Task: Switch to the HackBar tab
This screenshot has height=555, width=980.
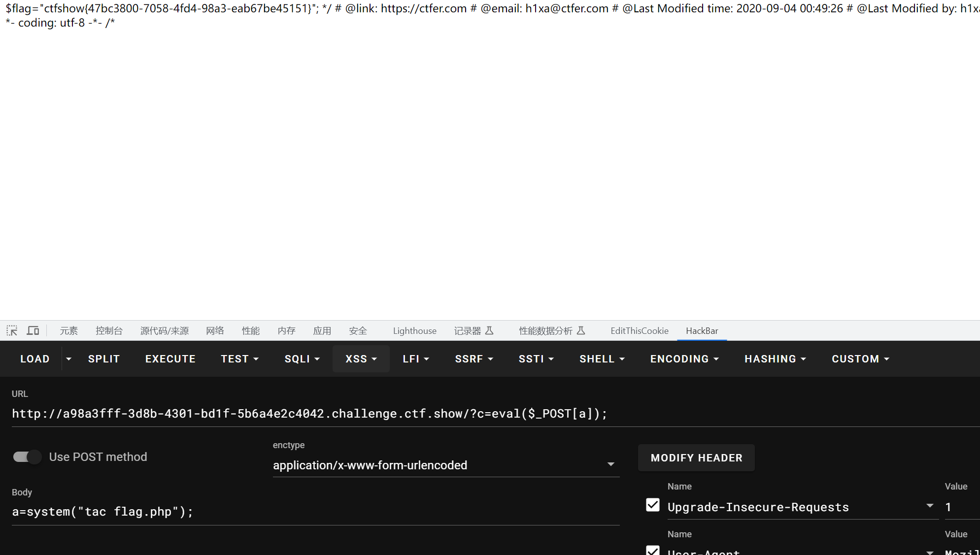Action: [702, 331]
